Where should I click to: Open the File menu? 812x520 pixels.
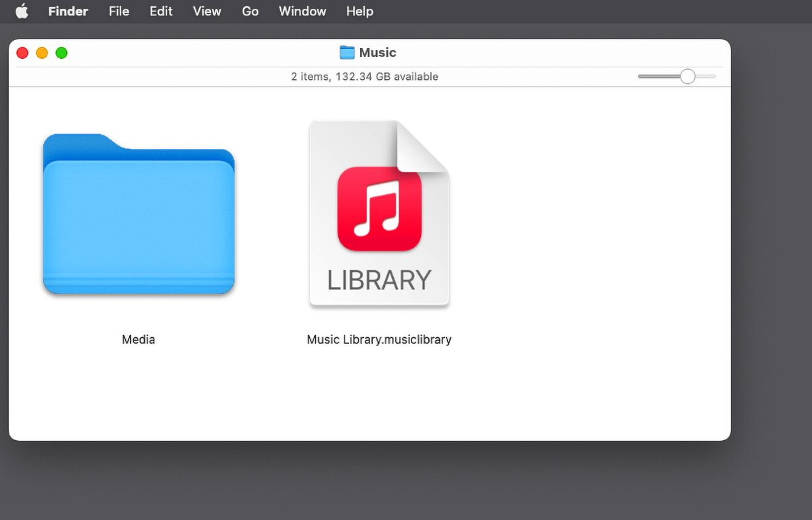[x=118, y=11]
